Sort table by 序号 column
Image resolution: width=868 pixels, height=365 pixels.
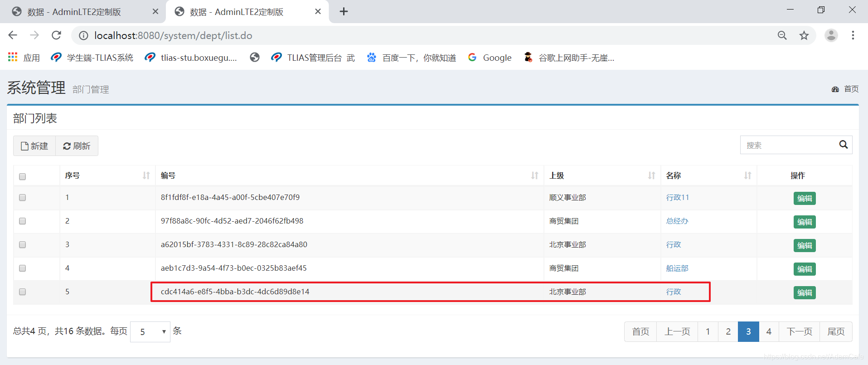tap(107, 175)
